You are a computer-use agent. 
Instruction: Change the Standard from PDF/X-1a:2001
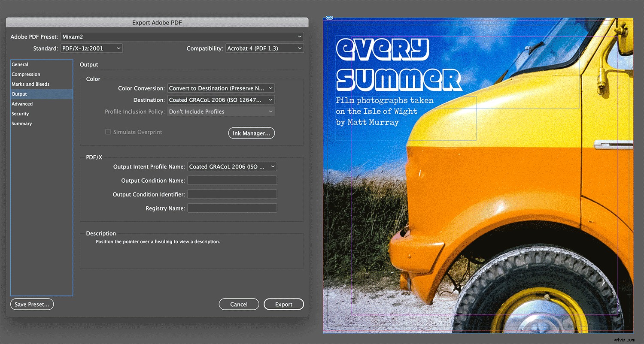pos(91,48)
